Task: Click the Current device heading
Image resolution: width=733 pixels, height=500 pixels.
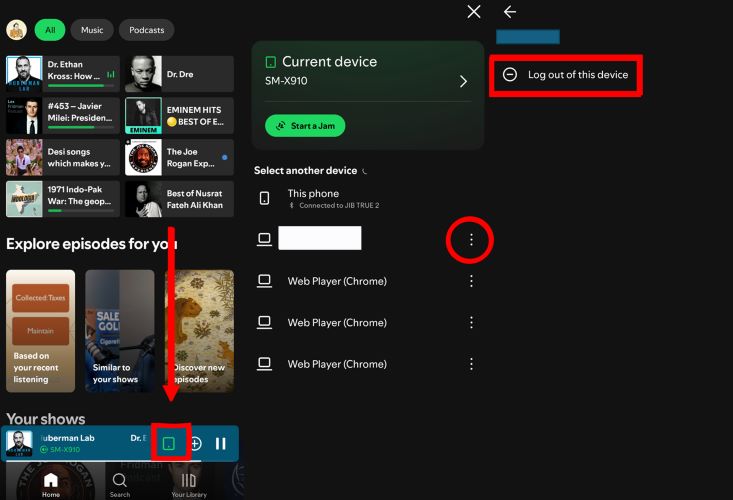Action: pos(330,62)
